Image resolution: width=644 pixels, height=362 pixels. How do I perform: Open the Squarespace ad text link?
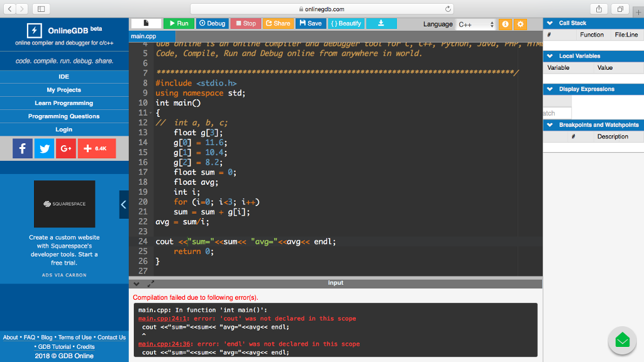[64, 250]
